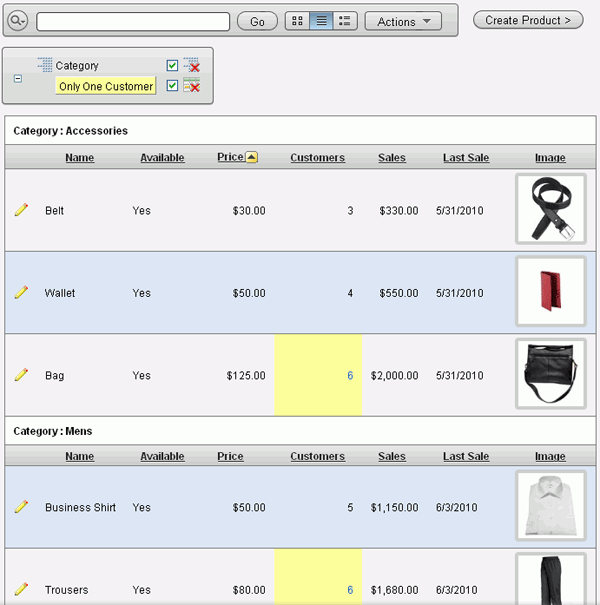Switch to icon grid view
The width and height of the screenshot is (600, 605).
(x=297, y=21)
